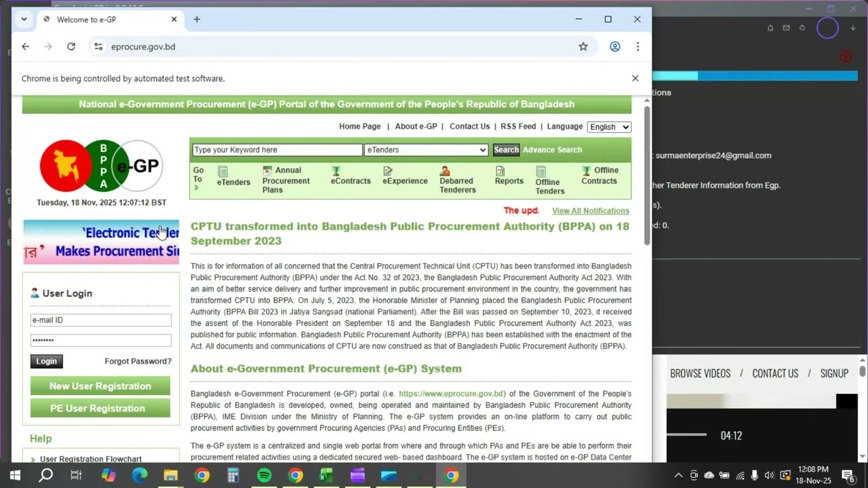The image size is (868, 488).
Task: Open Excel from the taskbar
Action: (x=327, y=475)
